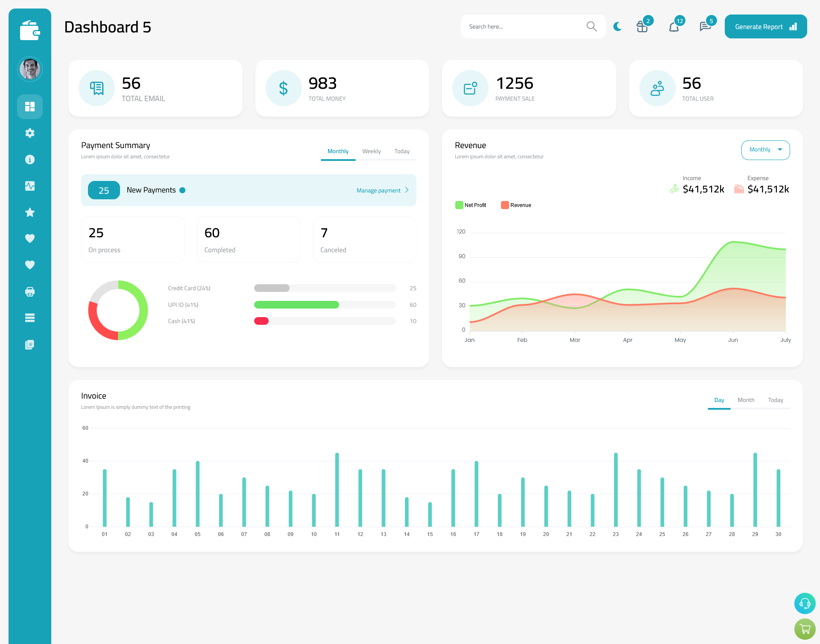Toggle dark mode via moon icon
The width and height of the screenshot is (820, 644).
618,26
